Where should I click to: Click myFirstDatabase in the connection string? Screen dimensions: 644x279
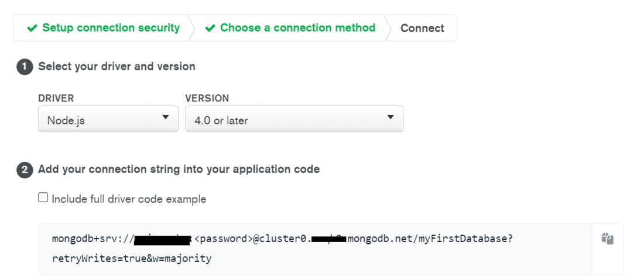click(x=470, y=239)
